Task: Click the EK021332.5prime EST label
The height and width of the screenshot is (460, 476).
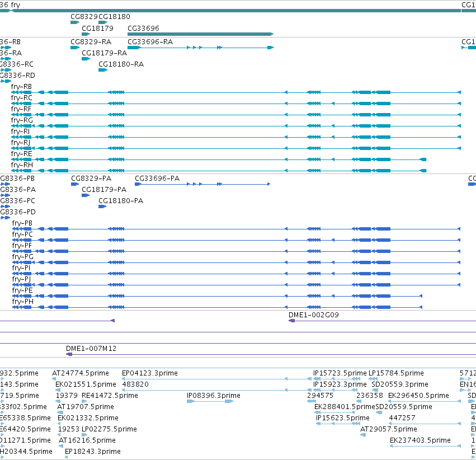Action: tap(88, 418)
